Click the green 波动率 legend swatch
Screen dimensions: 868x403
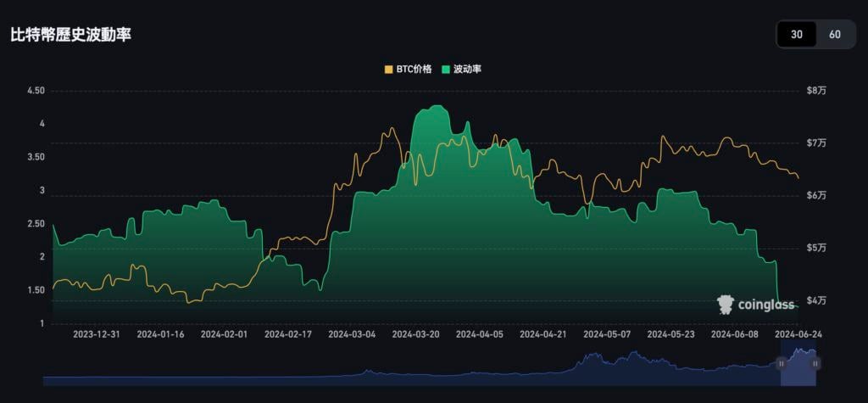(x=445, y=70)
